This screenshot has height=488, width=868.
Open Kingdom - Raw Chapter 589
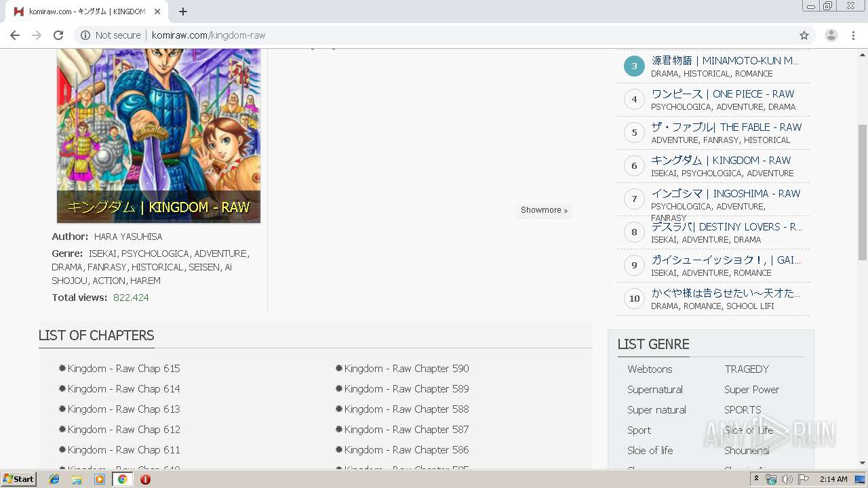pos(406,389)
